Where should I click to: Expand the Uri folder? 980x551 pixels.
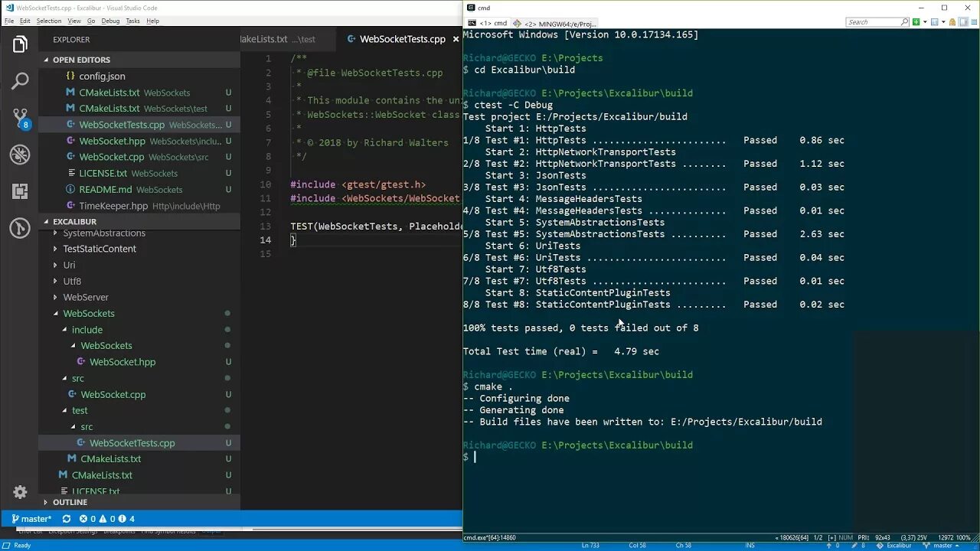point(139,265)
